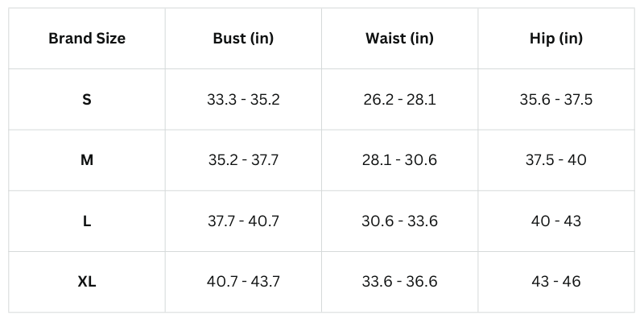Click the waist cell reading 28.1 - 30.6

(x=399, y=160)
